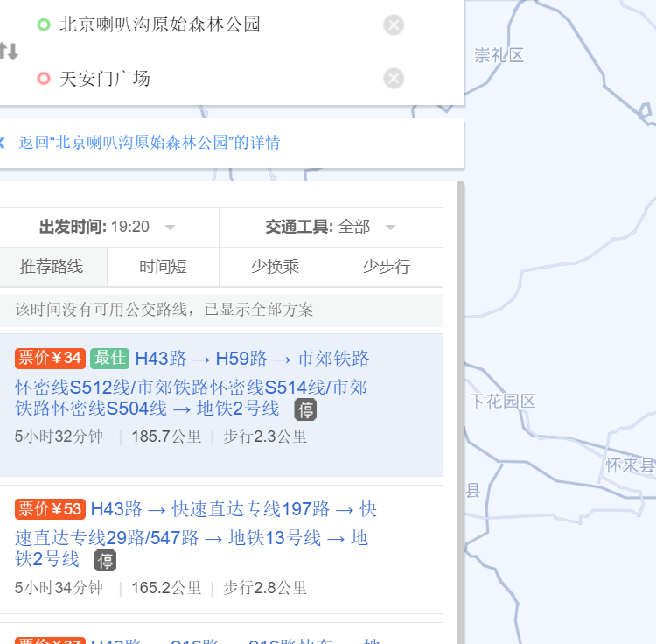This screenshot has height=644, width=656.
Task: Open the H43路 → H59路 route
Action: [x=201, y=359]
